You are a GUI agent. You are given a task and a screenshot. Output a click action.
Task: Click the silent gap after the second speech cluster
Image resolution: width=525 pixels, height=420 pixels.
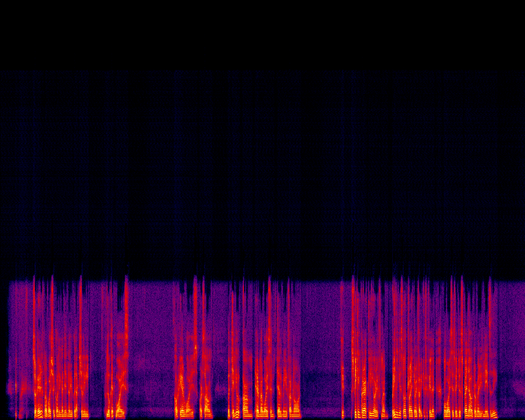click(x=150, y=349)
